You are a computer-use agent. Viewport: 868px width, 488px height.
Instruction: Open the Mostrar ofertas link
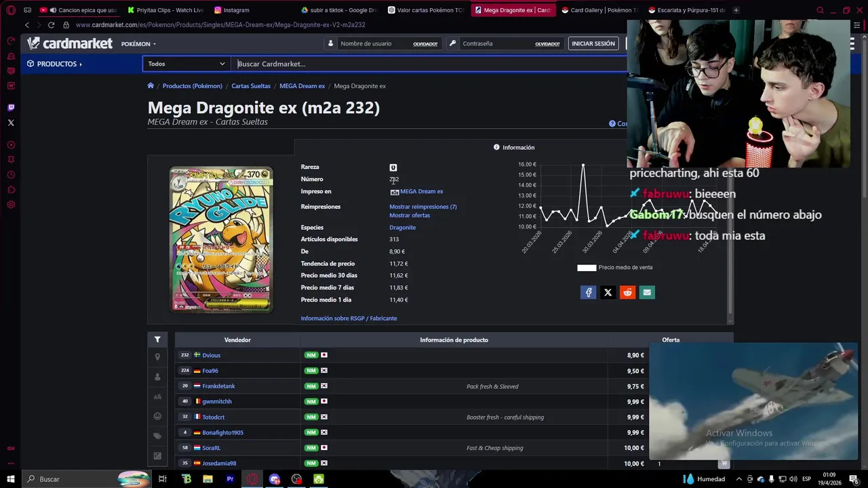click(410, 216)
